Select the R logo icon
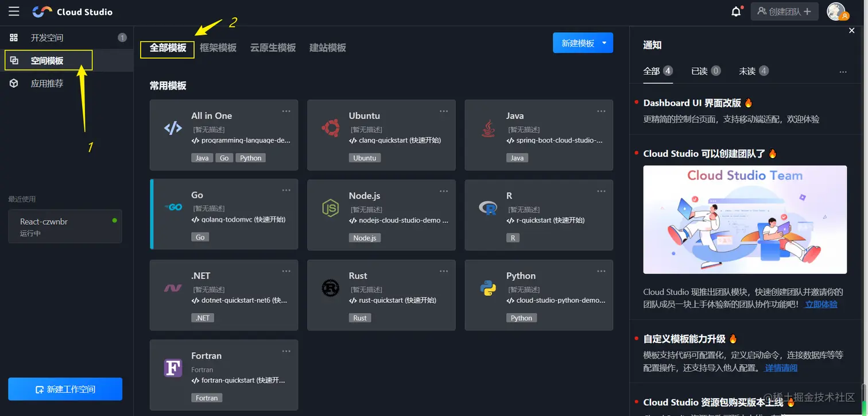Image resolution: width=868 pixels, height=416 pixels. point(488,208)
